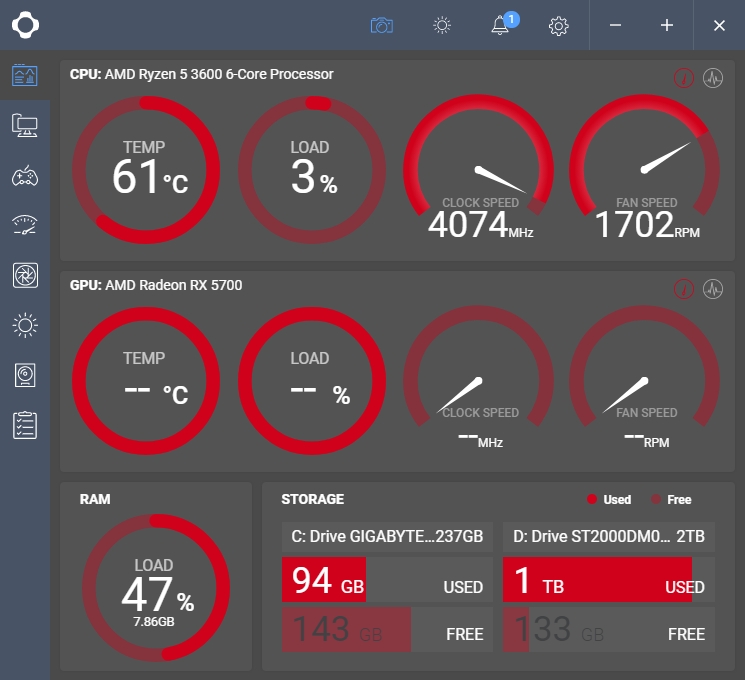This screenshot has width=745, height=680.
Task: Click the 'CPU: AMD Ryzen 5 3600 6-Core Processor' title
Action: (x=201, y=74)
